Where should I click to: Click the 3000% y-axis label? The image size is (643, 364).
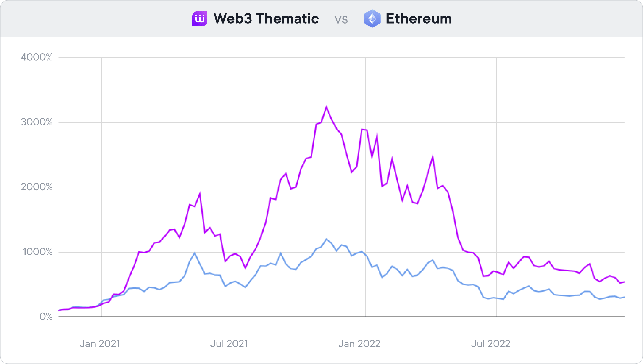coord(37,122)
